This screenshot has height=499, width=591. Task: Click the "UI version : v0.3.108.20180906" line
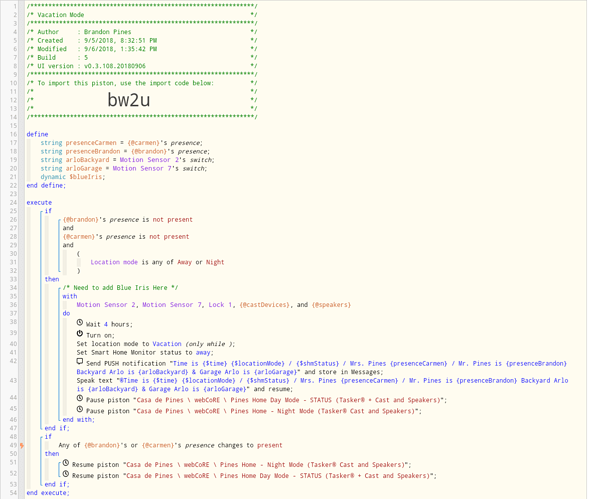(142, 66)
